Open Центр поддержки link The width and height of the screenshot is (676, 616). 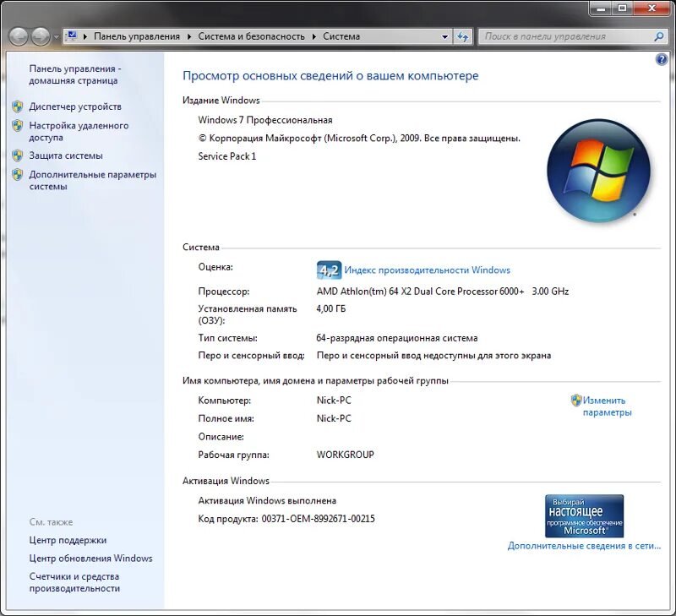[68, 540]
